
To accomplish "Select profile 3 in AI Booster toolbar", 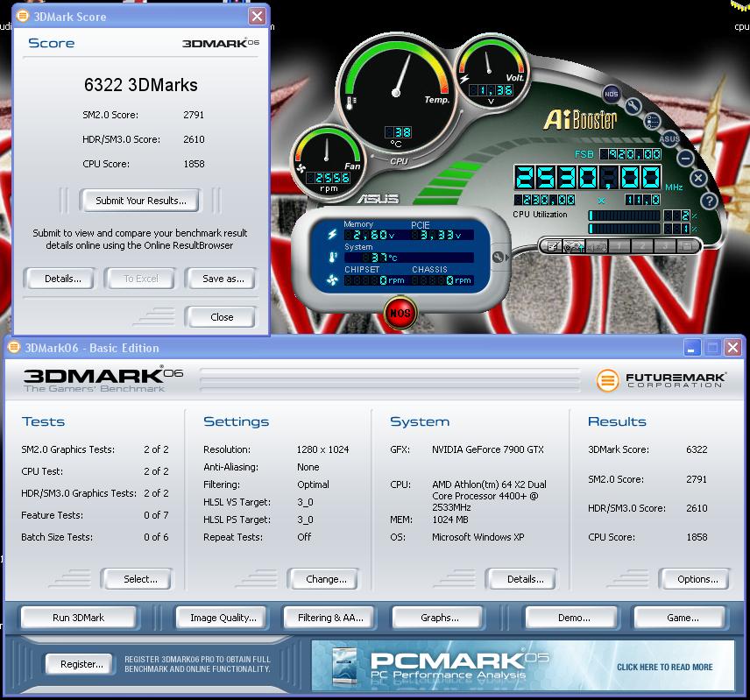I will coord(664,246).
